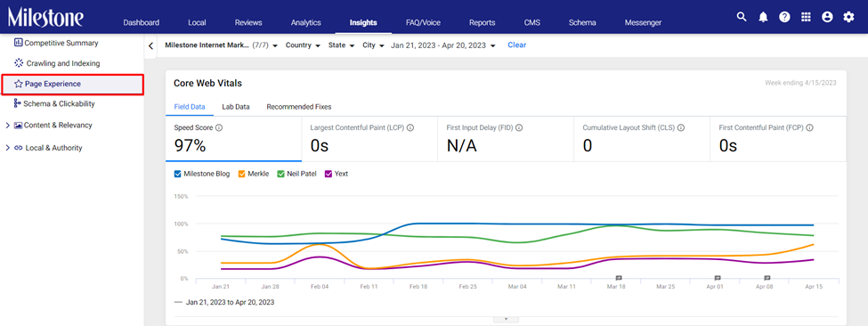This screenshot has width=868, height=326.
Task: Open the help question mark icon
Action: [784, 17]
